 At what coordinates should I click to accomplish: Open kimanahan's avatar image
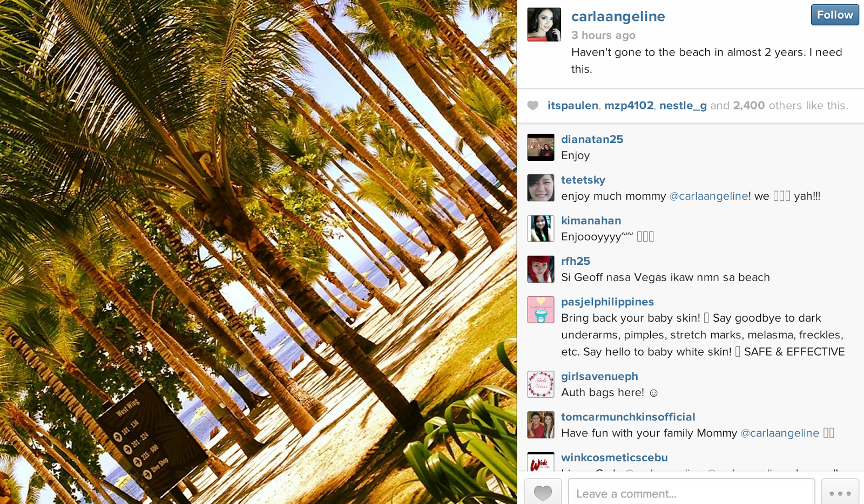pyautogui.click(x=541, y=228)
